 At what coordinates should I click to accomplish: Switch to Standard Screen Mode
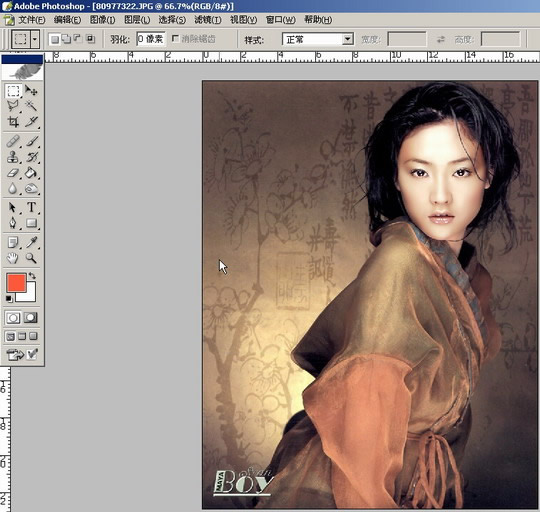coord(10,336)
